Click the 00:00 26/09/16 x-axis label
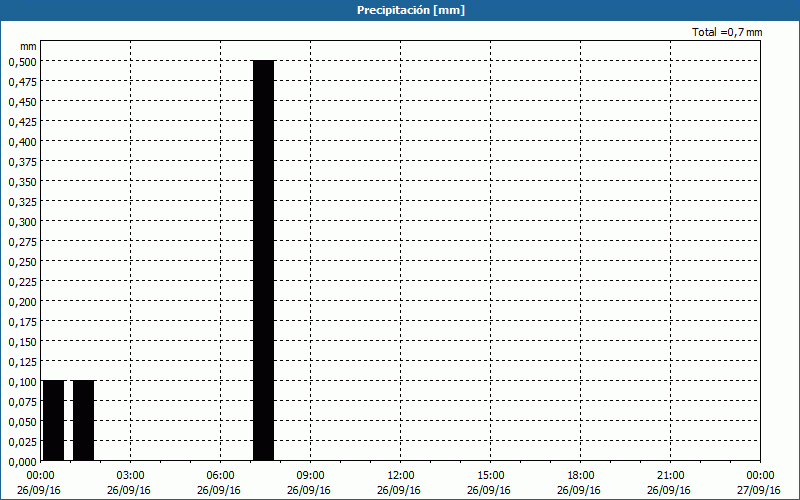This screenshot has height=500, width=800. 39,483
